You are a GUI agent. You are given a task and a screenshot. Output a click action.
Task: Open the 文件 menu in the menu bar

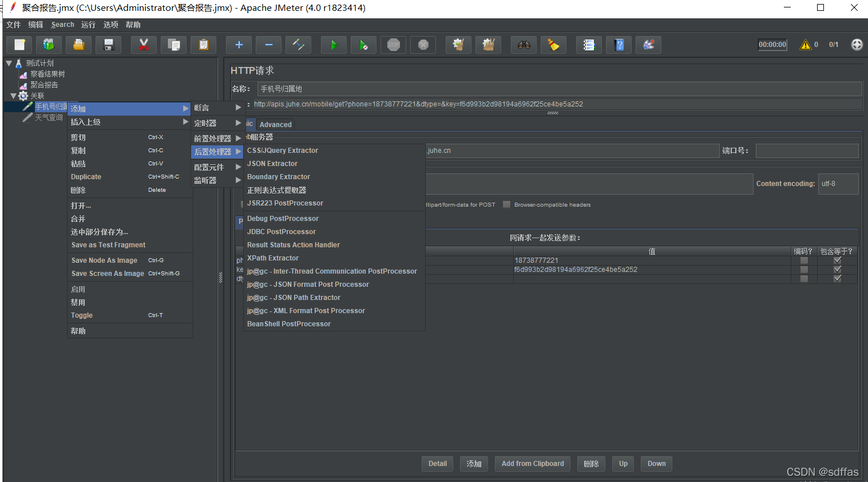tap(13, 25)
